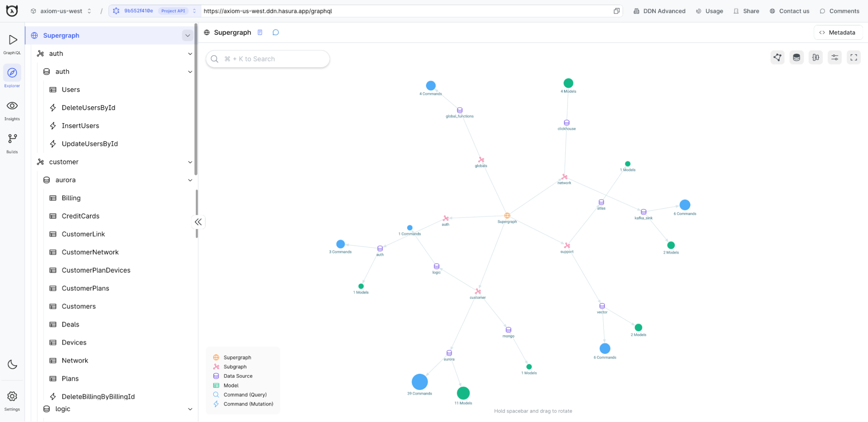Collapse the aurora data source chevron
This screenshot has height=422, width=868.
[190, 180]
